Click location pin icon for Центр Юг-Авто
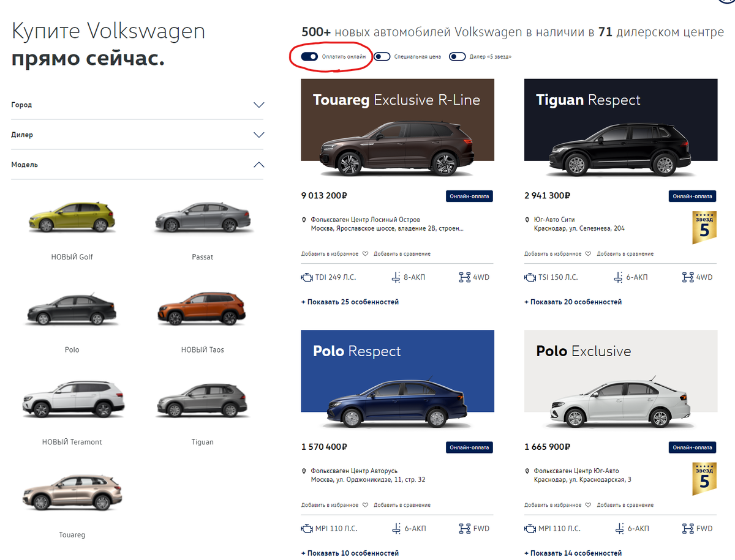This screenshot has height=560, width=735. 527,471
